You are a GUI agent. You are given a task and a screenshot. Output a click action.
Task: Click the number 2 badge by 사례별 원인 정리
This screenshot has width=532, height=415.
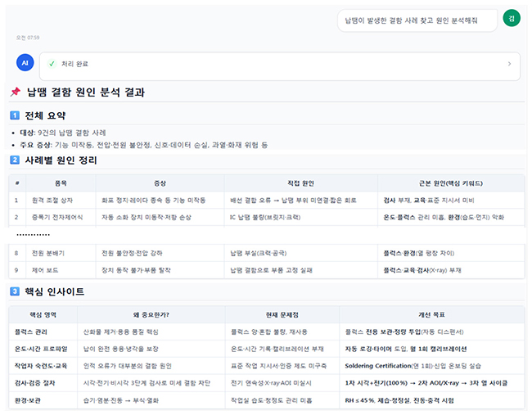[15, 160]
